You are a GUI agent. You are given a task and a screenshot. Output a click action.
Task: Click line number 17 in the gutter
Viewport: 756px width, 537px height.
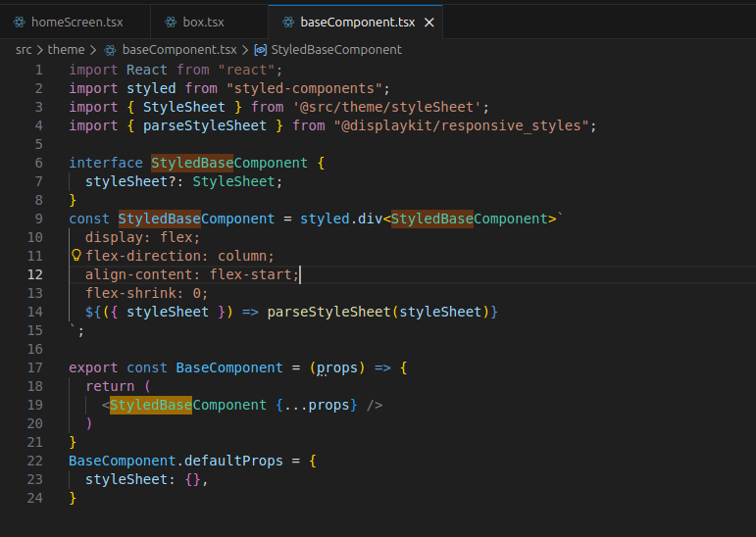coord(35,367)
